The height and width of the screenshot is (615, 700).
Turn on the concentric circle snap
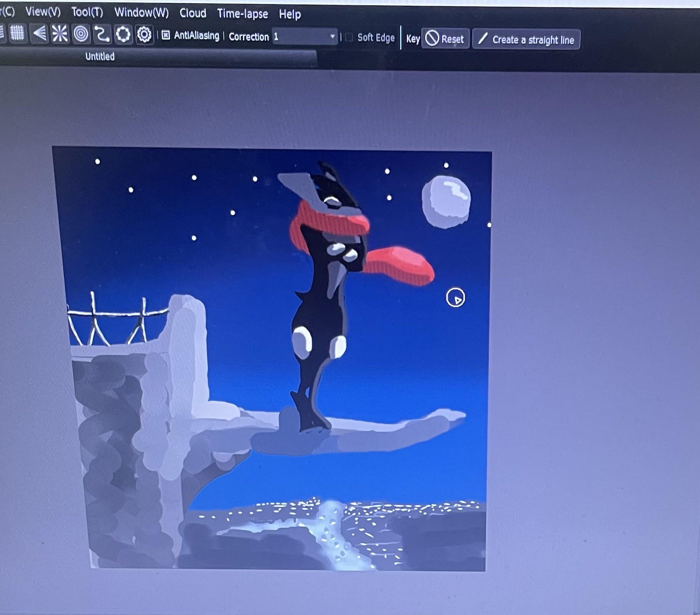(81, 34)
